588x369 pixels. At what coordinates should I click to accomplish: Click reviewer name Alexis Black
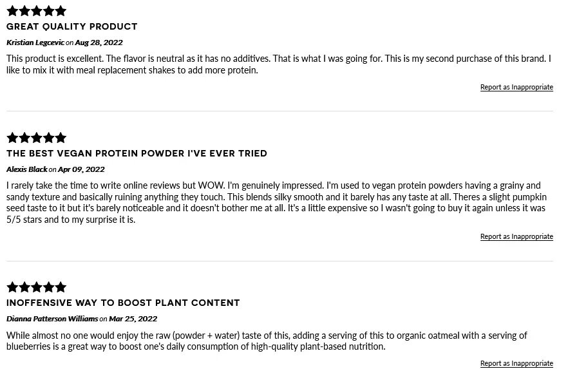pyautogui.click(x=27, y=169)
